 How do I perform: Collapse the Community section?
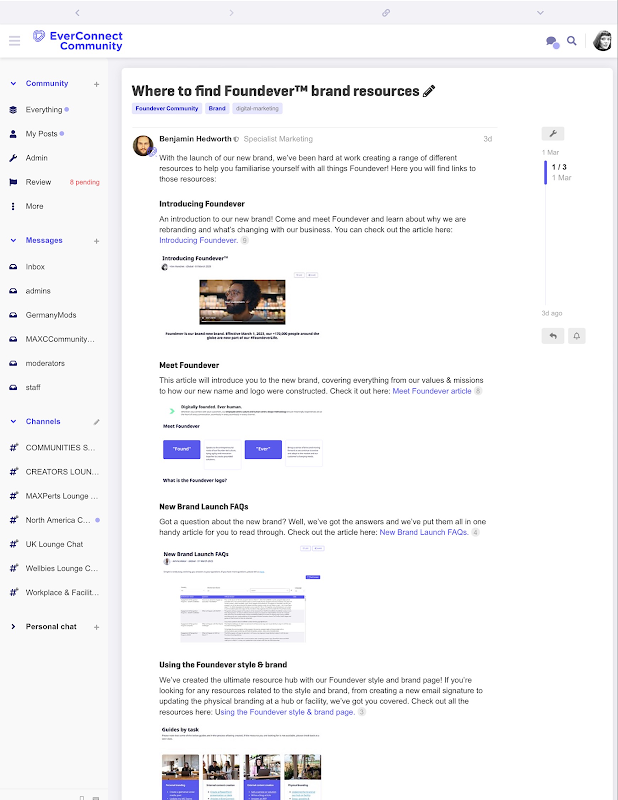tap(13, 83)
